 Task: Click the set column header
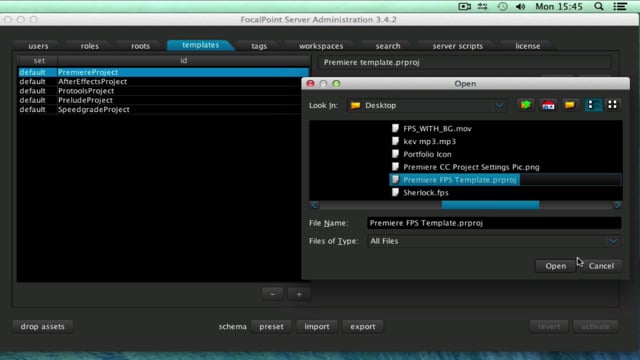39,61
